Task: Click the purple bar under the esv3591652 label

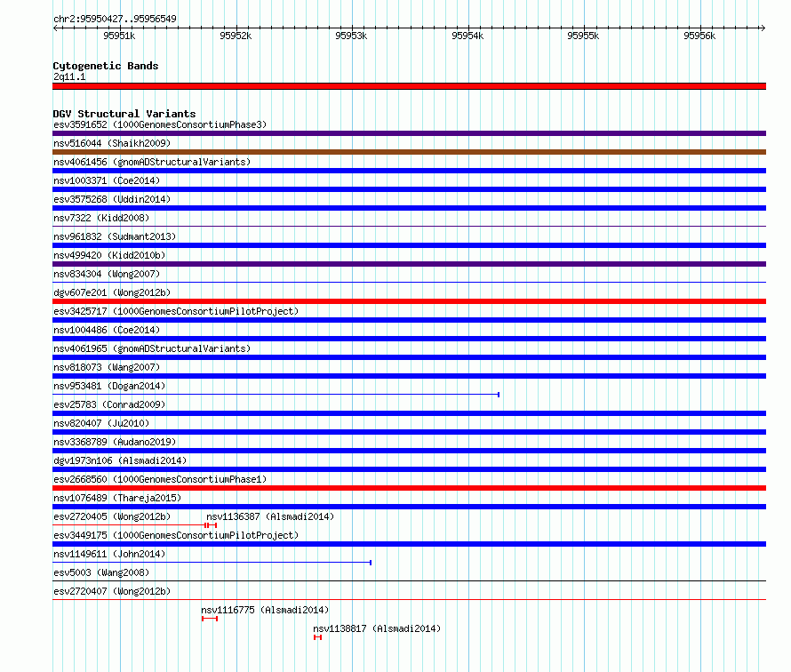Action: click(409, 133)
